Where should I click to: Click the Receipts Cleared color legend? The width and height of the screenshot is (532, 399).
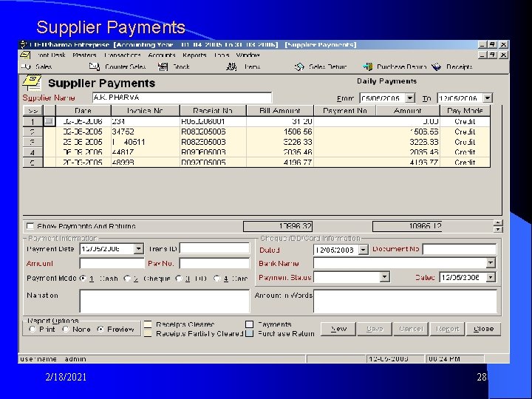coord(148,324)
